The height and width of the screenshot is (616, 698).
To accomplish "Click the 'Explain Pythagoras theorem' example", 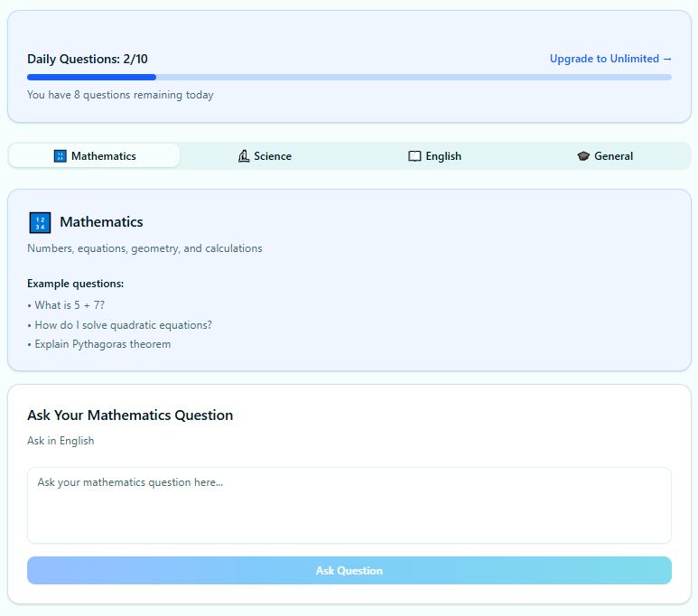I will point(98,344).
